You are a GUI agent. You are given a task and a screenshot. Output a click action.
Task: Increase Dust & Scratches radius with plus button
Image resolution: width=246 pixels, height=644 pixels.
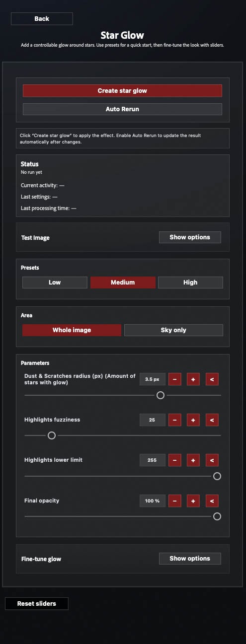click(193, 379)
